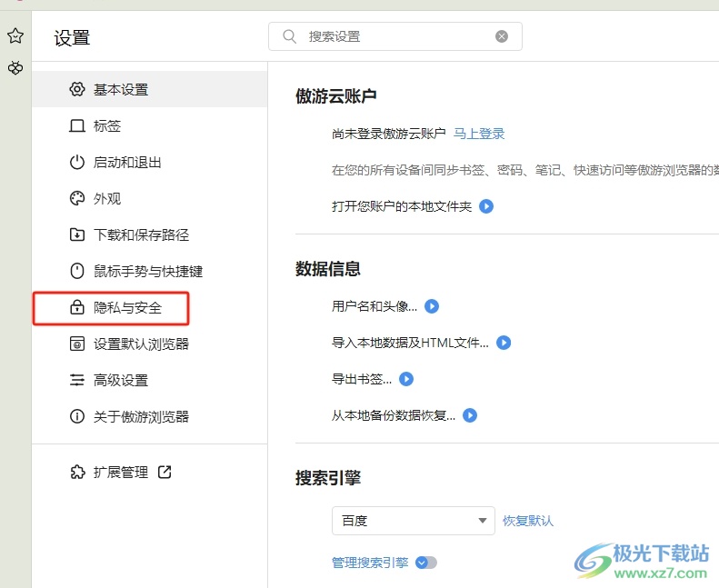Click the lock icon for privacy
The image size is (719, 588).
point(77,307)
